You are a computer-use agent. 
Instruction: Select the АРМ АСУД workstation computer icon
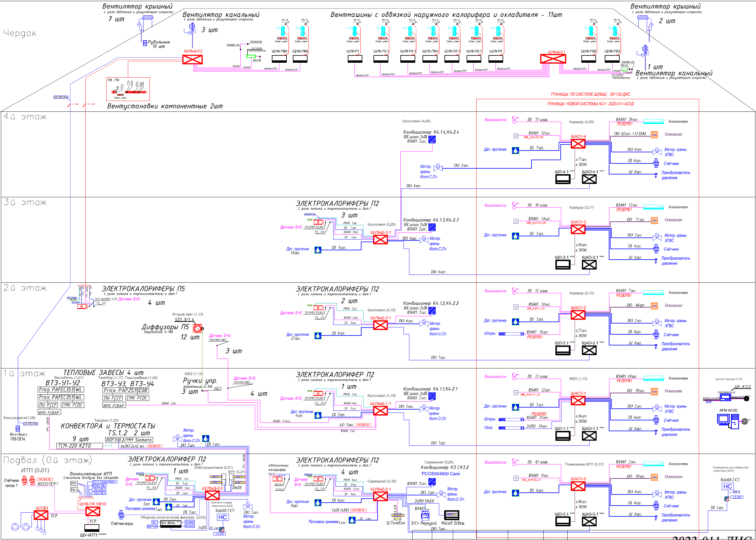[x=727, y=421]
